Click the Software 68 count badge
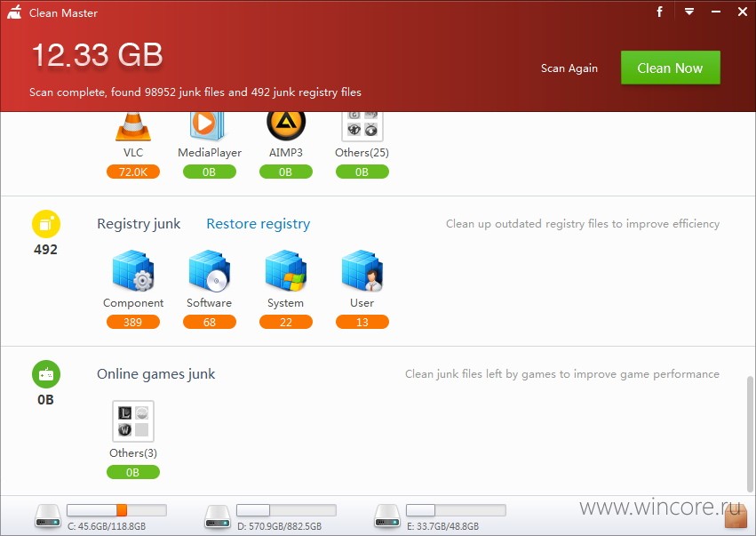 (x=210, y=322)
